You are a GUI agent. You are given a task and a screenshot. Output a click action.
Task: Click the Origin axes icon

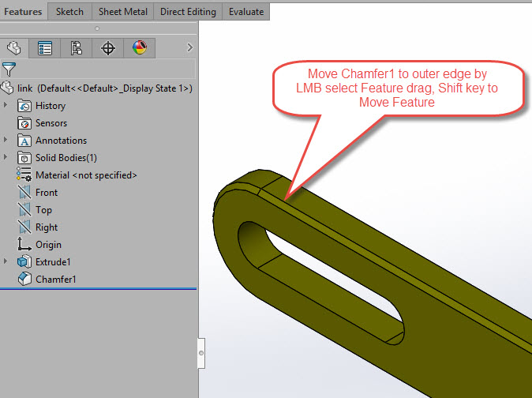point(24,244)
